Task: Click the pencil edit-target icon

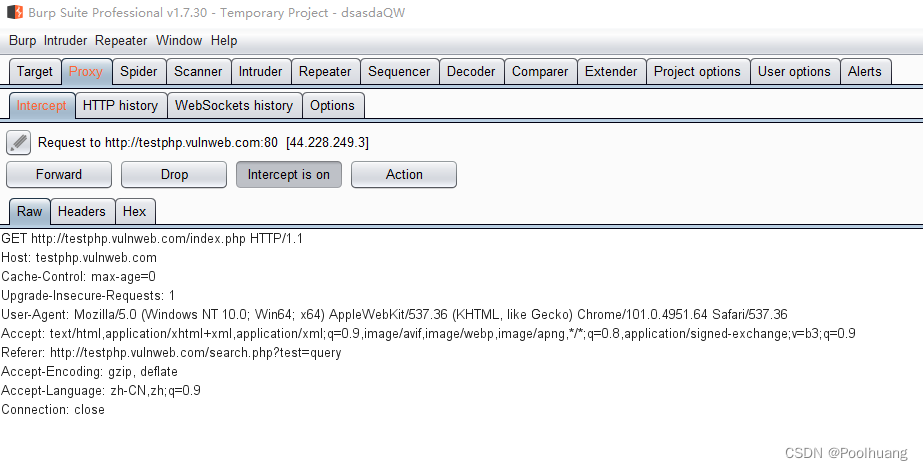Action: 18,143
